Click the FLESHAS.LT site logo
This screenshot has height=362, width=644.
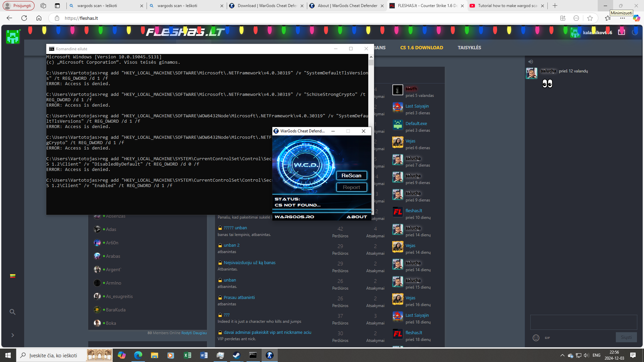(x=185, y=32)
